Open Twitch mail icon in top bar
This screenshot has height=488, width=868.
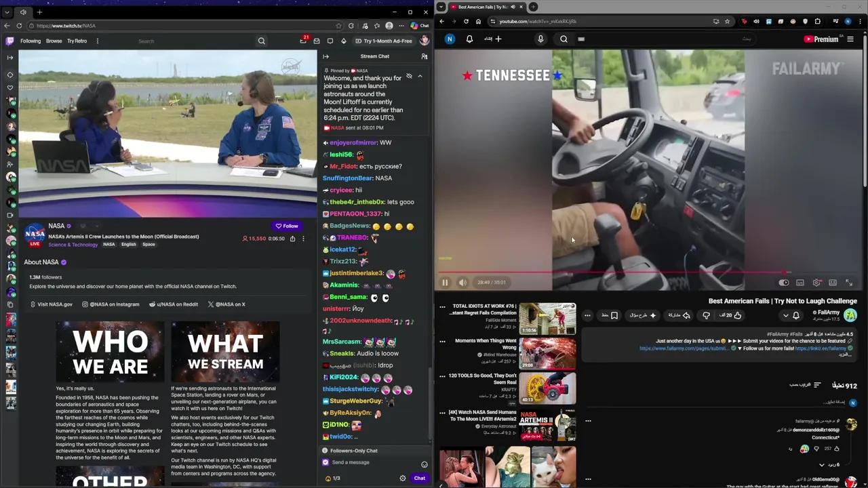coord(316,41)
